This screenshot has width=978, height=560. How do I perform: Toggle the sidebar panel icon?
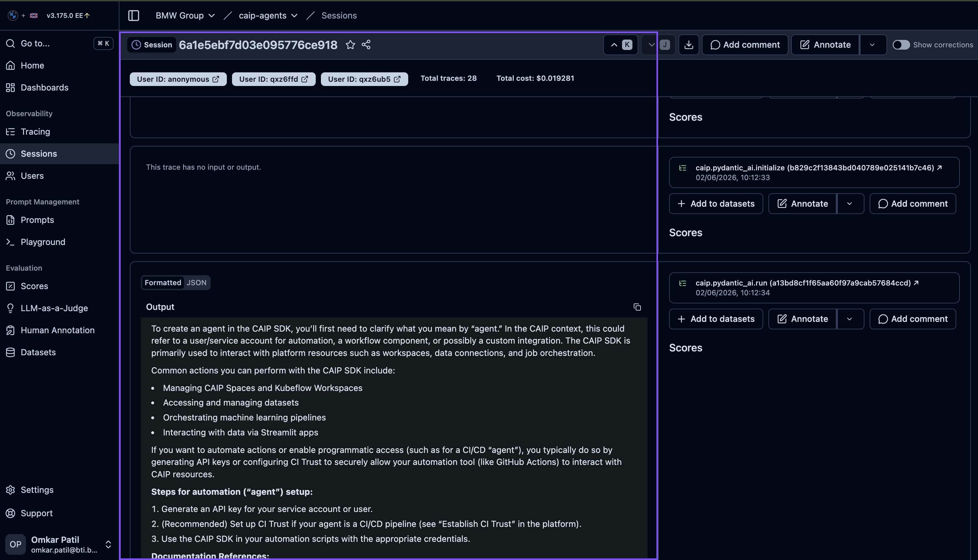tap(133, 15)
